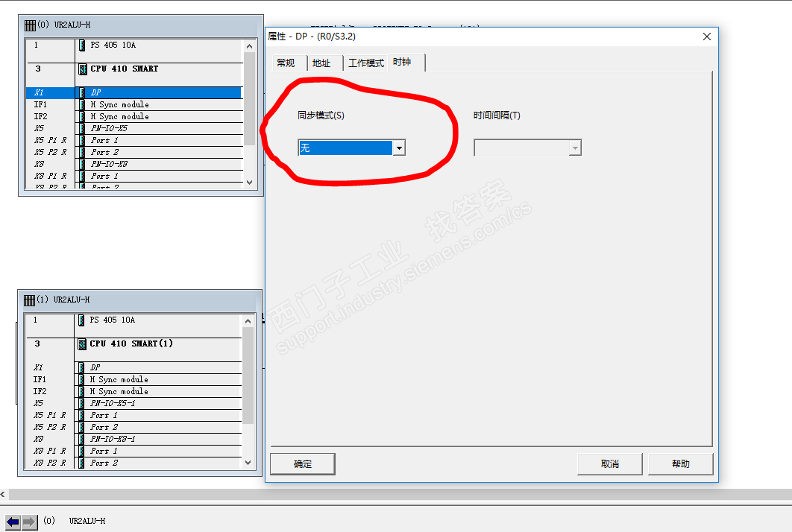
Task: Select X8 P1 R Port 1 in rack 1
Action: click(133, 452)
